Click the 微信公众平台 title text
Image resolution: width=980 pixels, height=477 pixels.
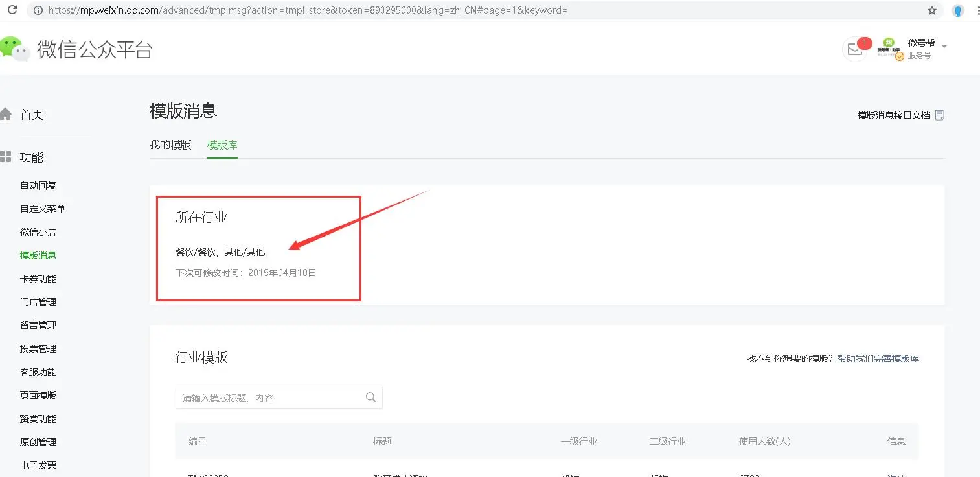click(95, 50)
